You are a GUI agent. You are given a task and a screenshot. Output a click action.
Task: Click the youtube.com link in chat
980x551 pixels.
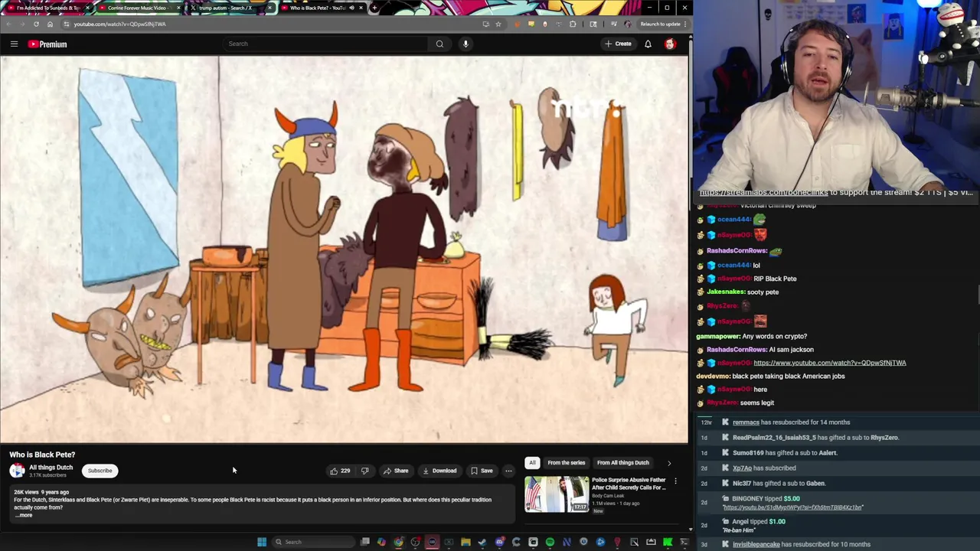tap(829, 363)
